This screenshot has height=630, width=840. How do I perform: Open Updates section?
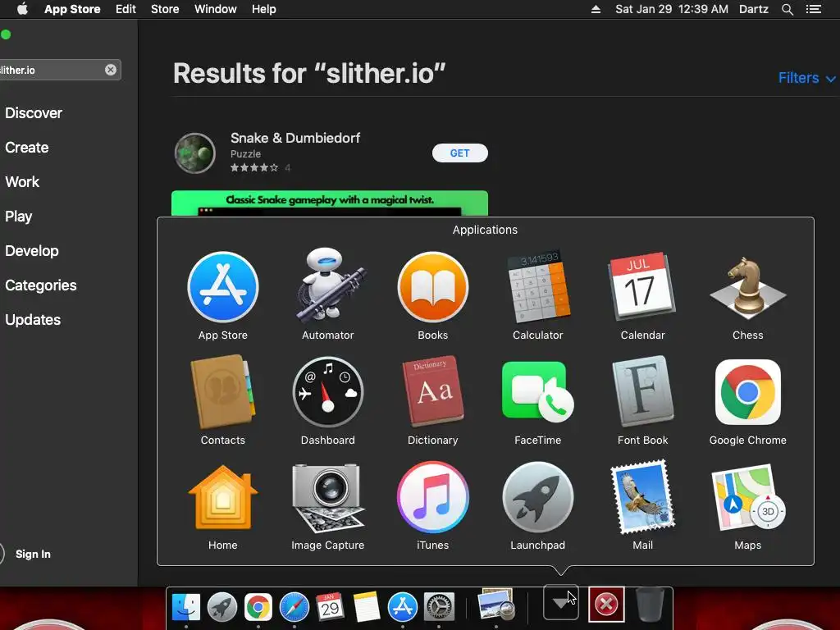tap(33, 320)
